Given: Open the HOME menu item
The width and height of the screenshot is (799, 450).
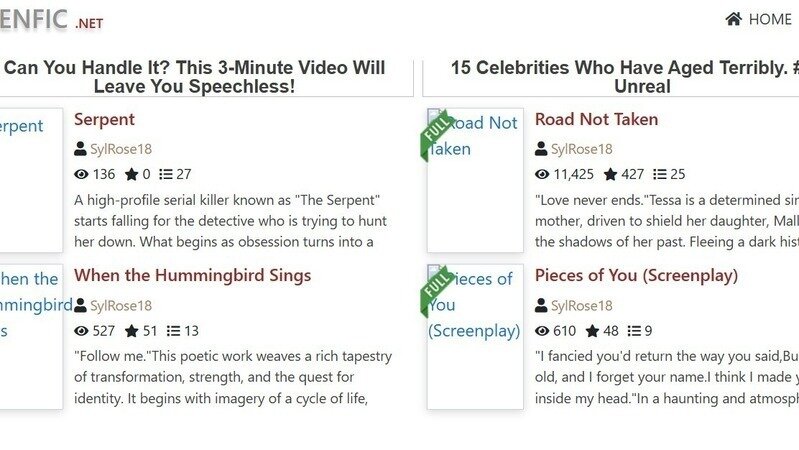Looking at the screenshot, I should [769, 19].
